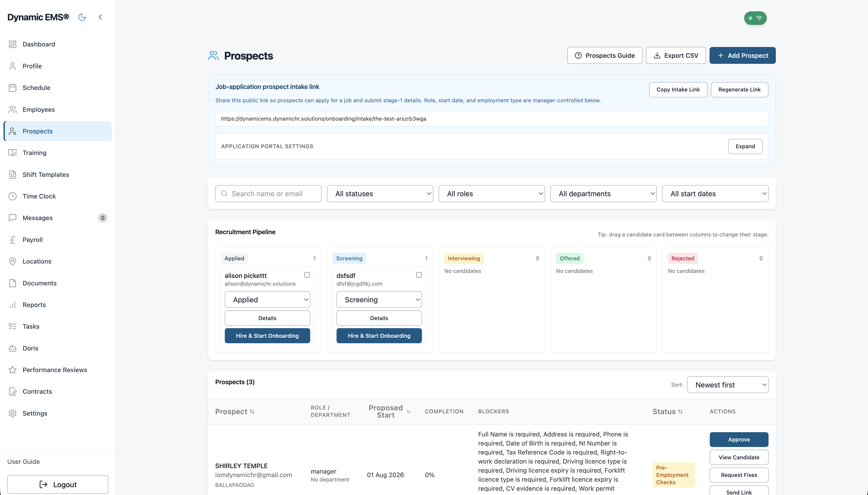The height and width of the screenshot is (495, 868).
Task: Open dsfsdf's Screening stage dropdown
Action: (x=379, y=300)
